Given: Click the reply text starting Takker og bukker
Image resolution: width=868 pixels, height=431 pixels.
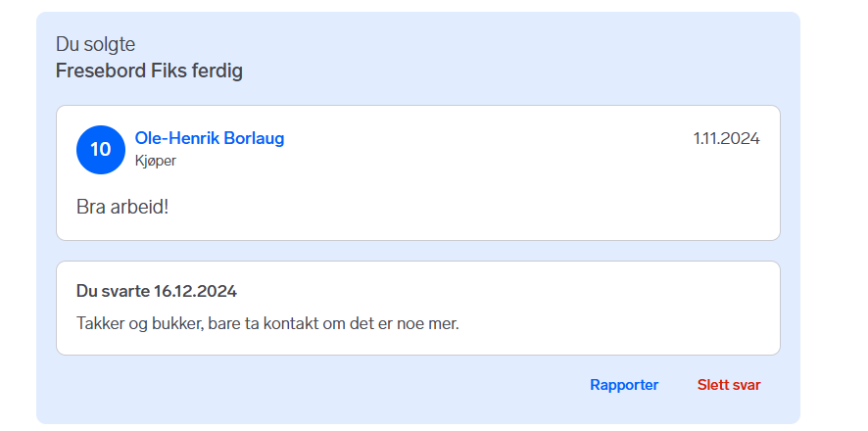Looking at the screenshot, I should tap(266, 322).
